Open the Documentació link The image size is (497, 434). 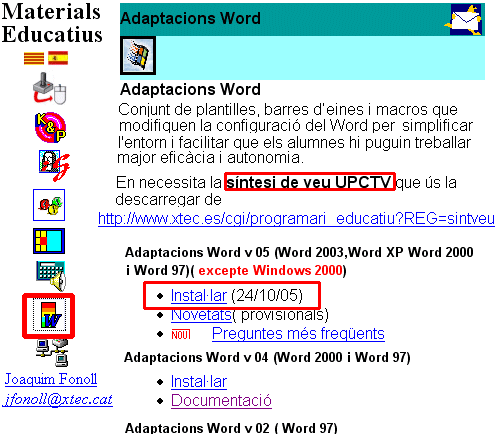221,401
